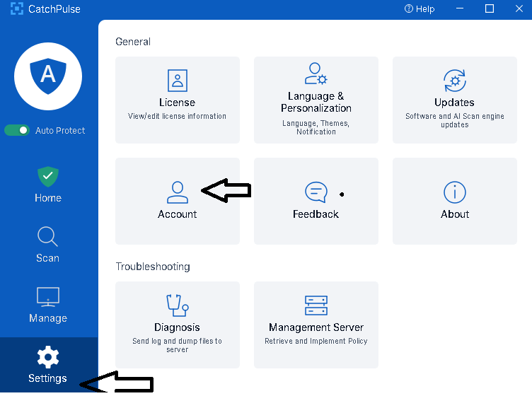This screenshot has height=396, width=532.
Task: Open the About info icon
Action: click(454, 192)
